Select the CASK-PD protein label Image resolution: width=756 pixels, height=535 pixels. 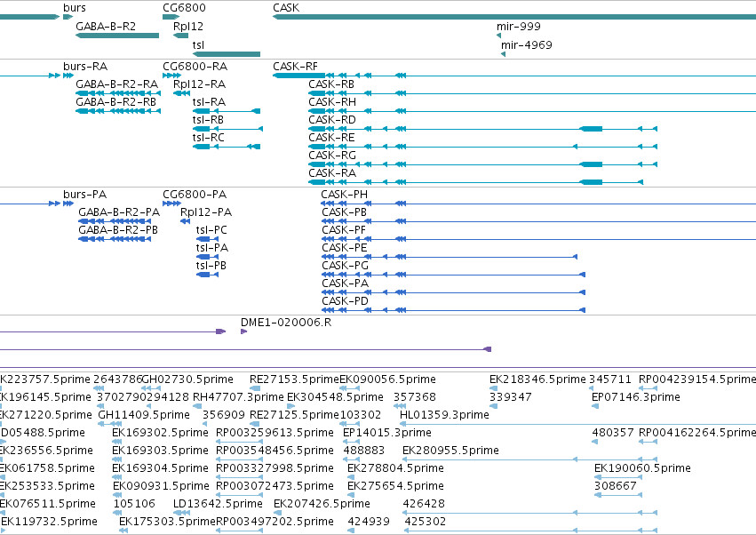346,302
